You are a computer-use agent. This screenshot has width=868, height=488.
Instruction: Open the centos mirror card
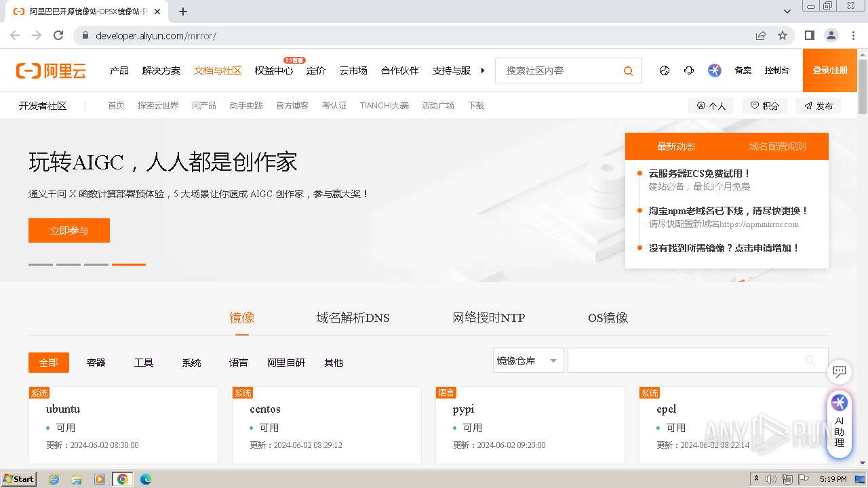pyautogui.click(x=327, y=425)
